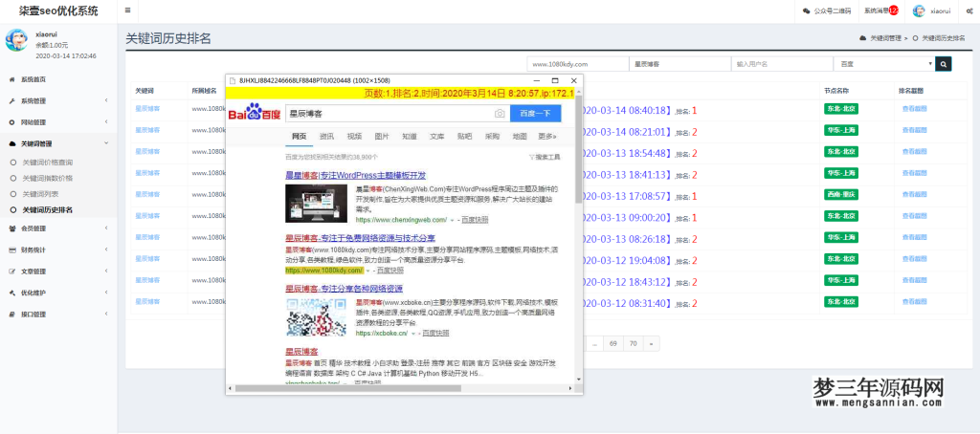Image resolution: width=980 pixels, height=434 pixels.
Task: Switch to 视频 tab in Baidu popup
Action: point(354,136)
